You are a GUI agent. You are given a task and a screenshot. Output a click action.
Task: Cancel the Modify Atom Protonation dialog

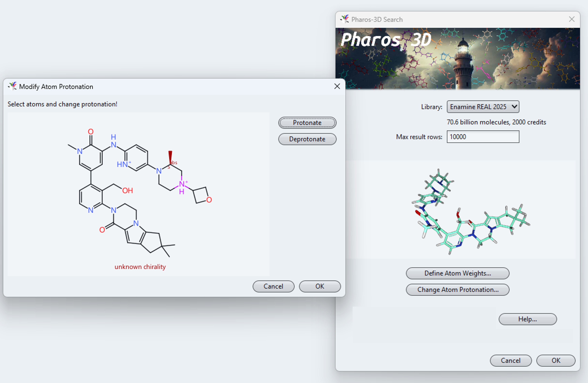coord(273,286)
